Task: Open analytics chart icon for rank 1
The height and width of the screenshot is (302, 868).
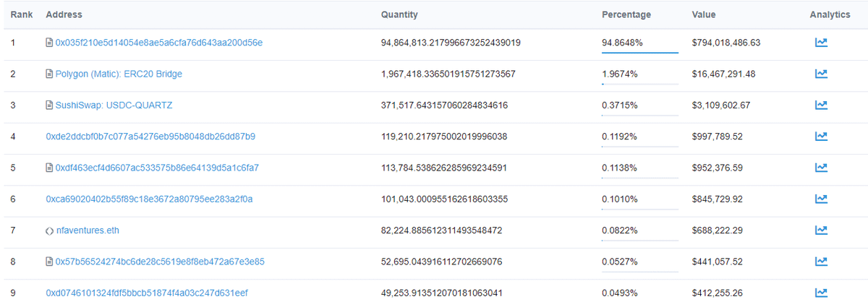Action: [820, 43]
